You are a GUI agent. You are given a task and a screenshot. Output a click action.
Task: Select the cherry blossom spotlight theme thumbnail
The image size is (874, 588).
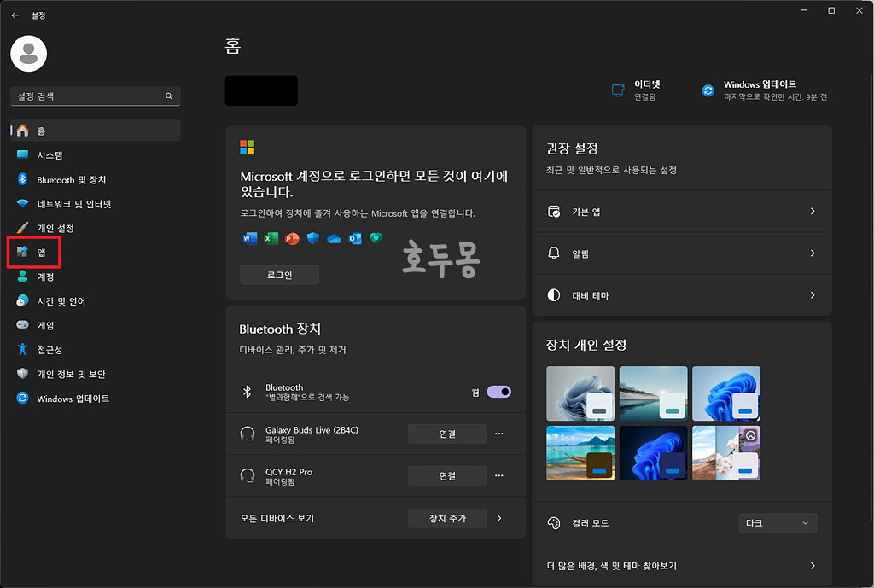725,453
